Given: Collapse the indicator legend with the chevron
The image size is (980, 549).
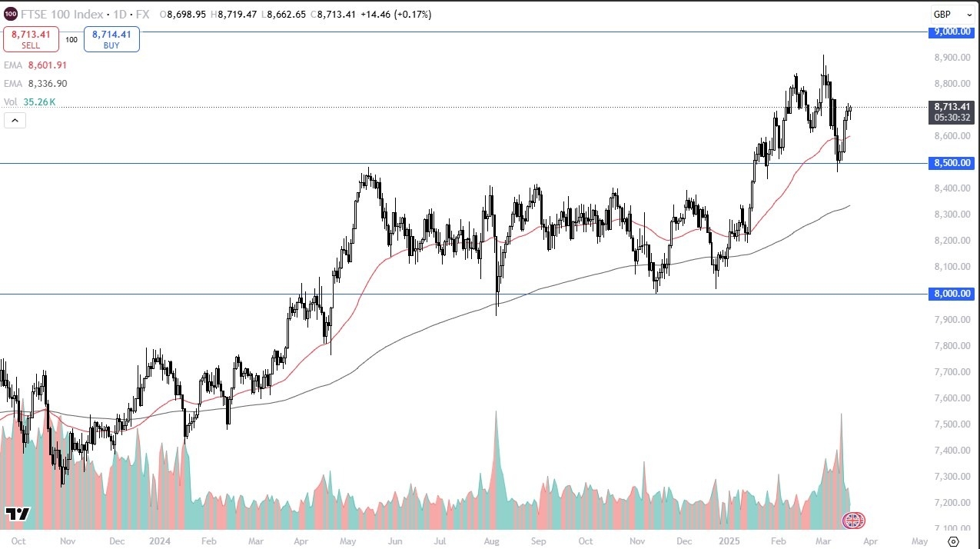Looking at the screenshot, I should (x=15, y=120).
